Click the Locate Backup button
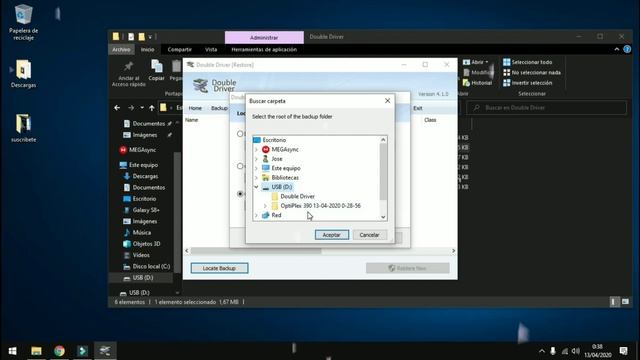The height and width of the screenshot is (360, 640). click(x=219, y=268)
